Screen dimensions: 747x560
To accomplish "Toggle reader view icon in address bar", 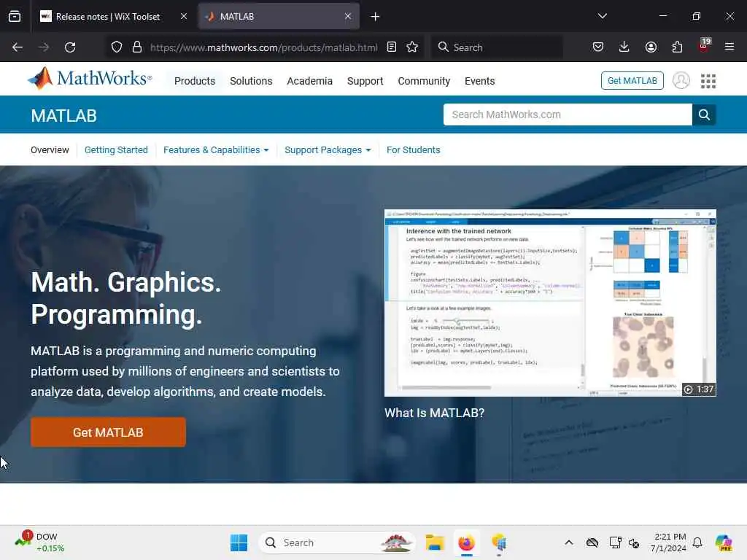I will (x=392, y=47).
